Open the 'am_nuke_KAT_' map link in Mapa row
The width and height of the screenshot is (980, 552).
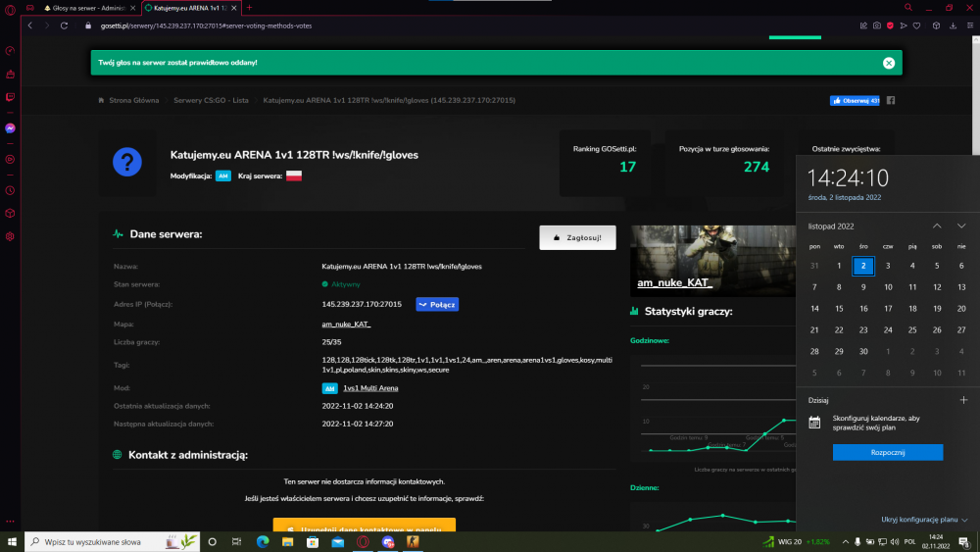point(346,324)
